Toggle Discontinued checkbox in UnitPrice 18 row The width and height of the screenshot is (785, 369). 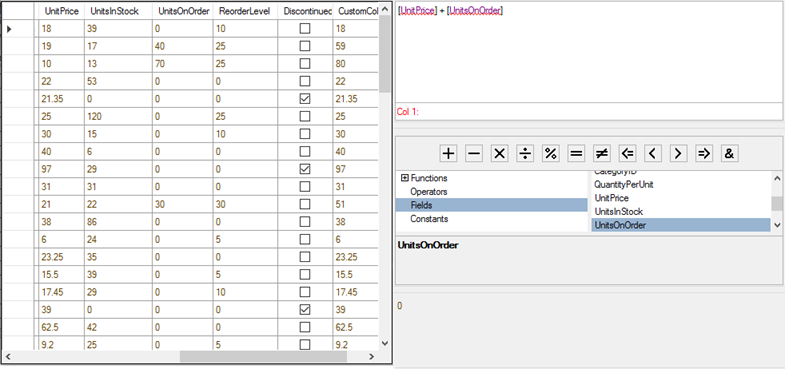tap(304, 29)
